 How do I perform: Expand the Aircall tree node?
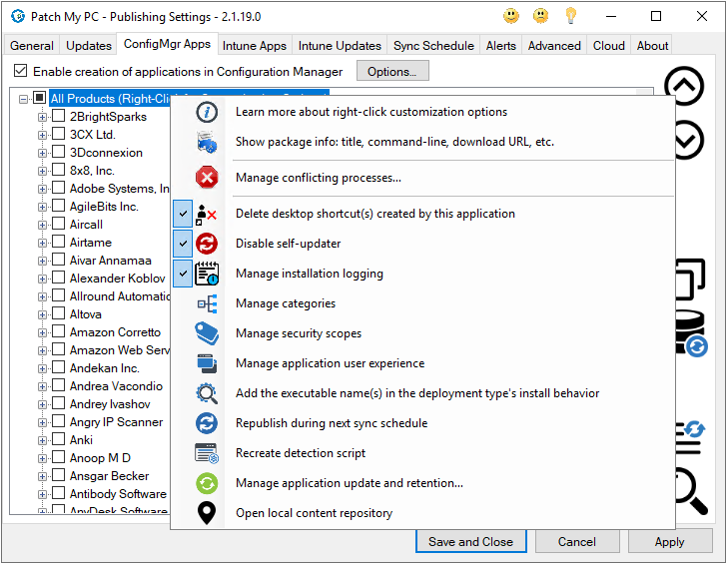pos(42,226)
